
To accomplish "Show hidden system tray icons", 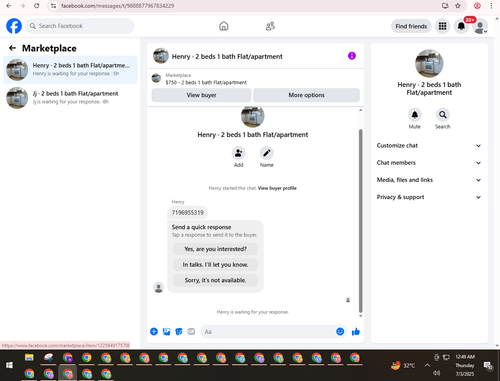I will pos(427,365).
